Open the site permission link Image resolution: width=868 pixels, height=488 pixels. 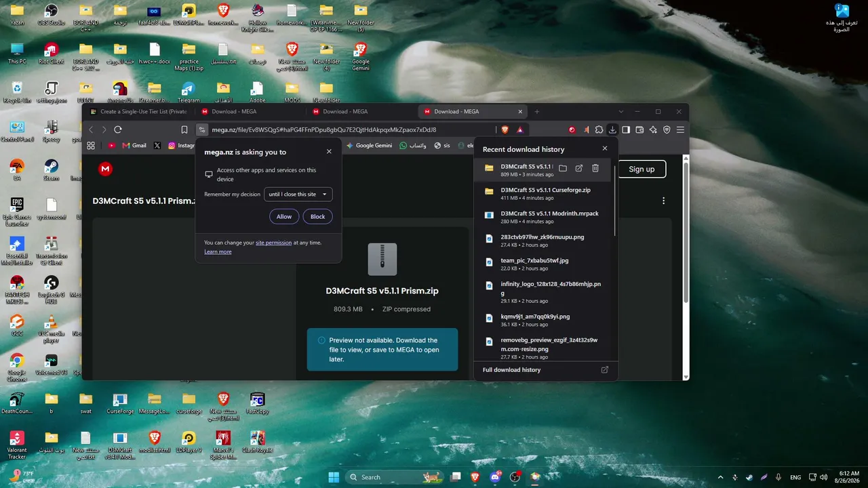pos(273,243)
